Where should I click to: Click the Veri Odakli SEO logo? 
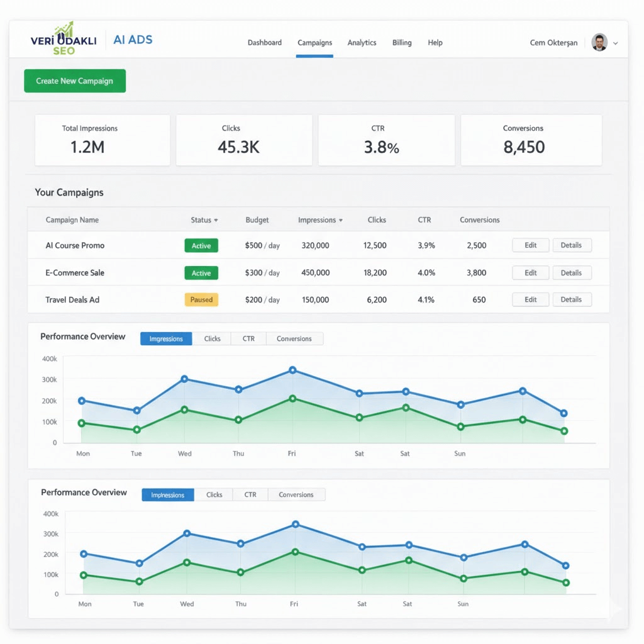[63, 40]
